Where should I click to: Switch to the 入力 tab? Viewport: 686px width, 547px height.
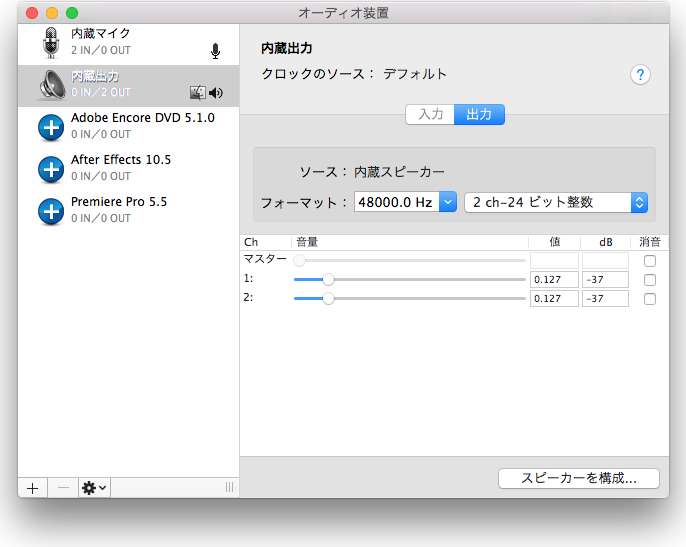[430, 115]
